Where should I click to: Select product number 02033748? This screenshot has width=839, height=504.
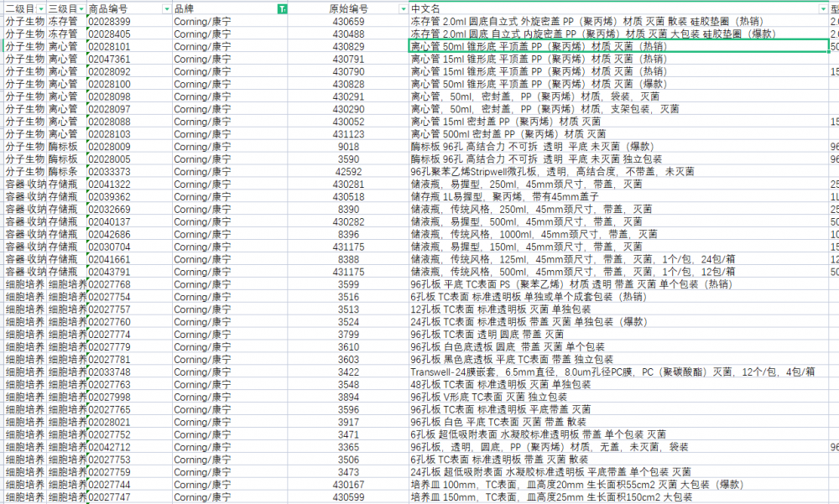pos(129,372)
